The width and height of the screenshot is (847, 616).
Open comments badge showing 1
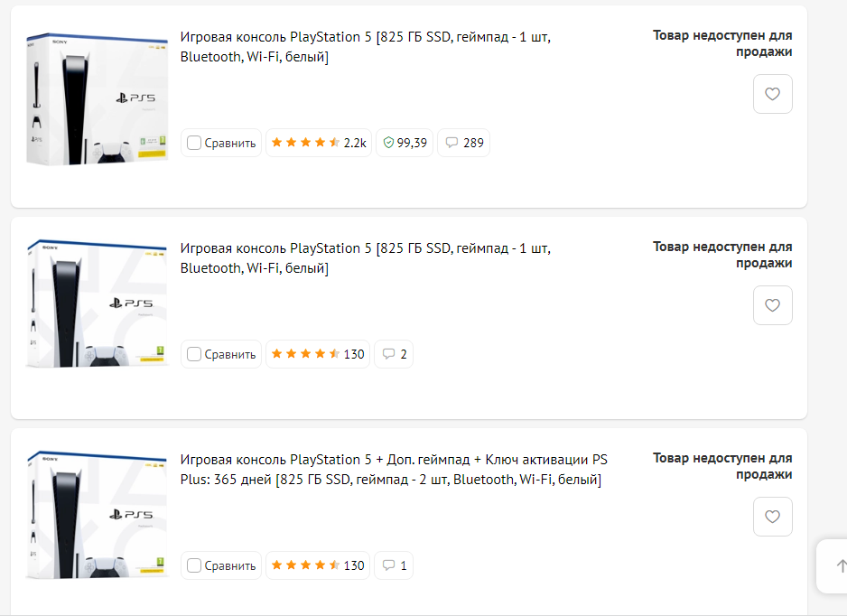(x=395, y=565)
